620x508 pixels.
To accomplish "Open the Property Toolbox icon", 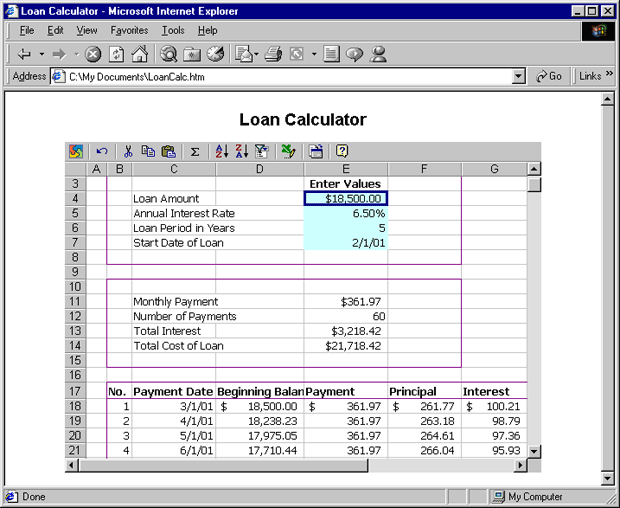I will [x=316, y=151].
